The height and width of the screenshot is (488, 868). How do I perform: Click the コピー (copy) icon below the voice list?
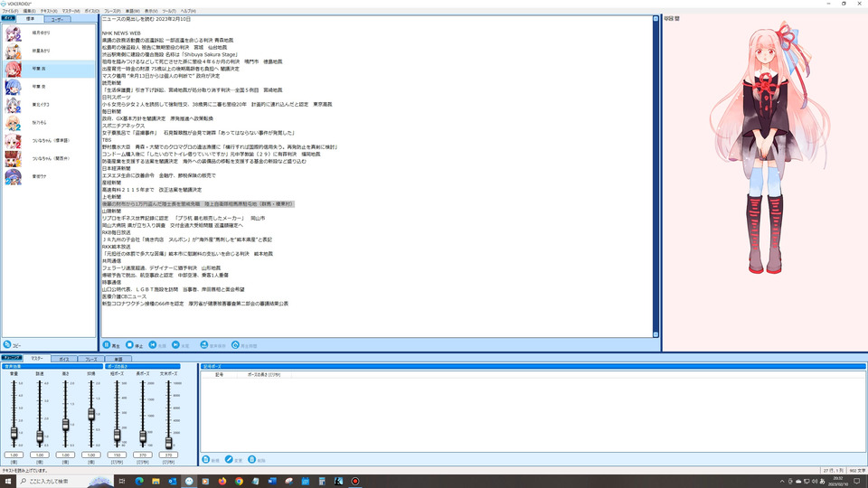click(x=7, y=344)
